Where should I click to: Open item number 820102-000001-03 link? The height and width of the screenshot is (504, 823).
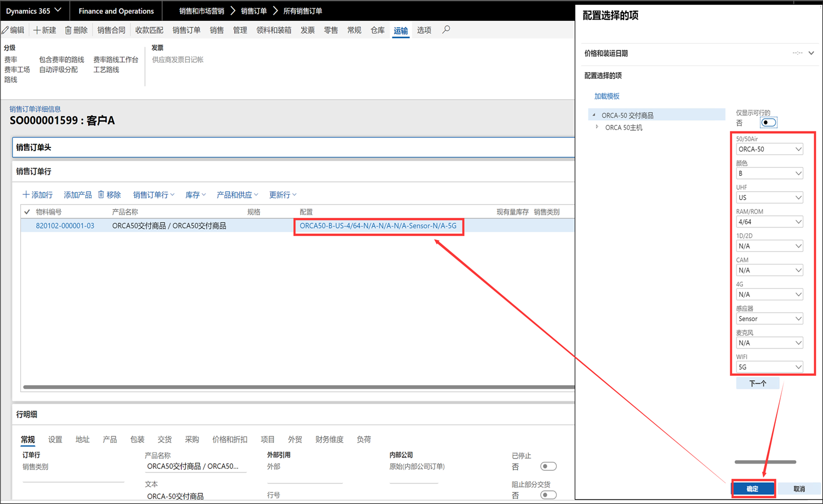(65, 226)
